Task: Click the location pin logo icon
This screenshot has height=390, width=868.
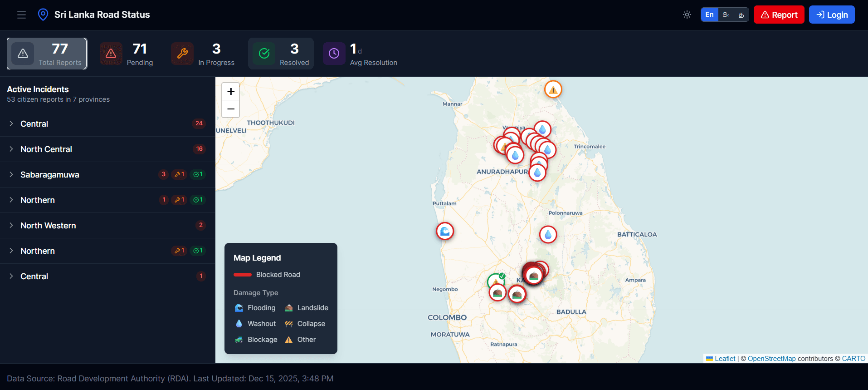Action: pyautogui.click(x=43, y=15)
